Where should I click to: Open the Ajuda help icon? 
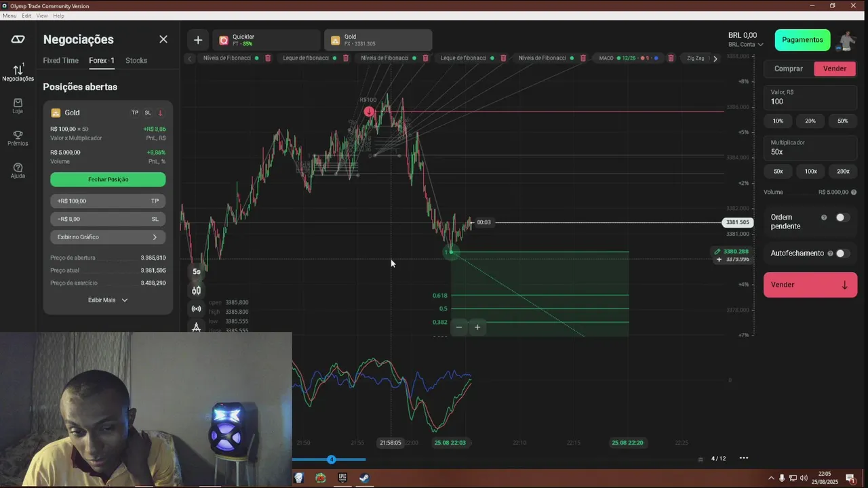tap(18, 171)
